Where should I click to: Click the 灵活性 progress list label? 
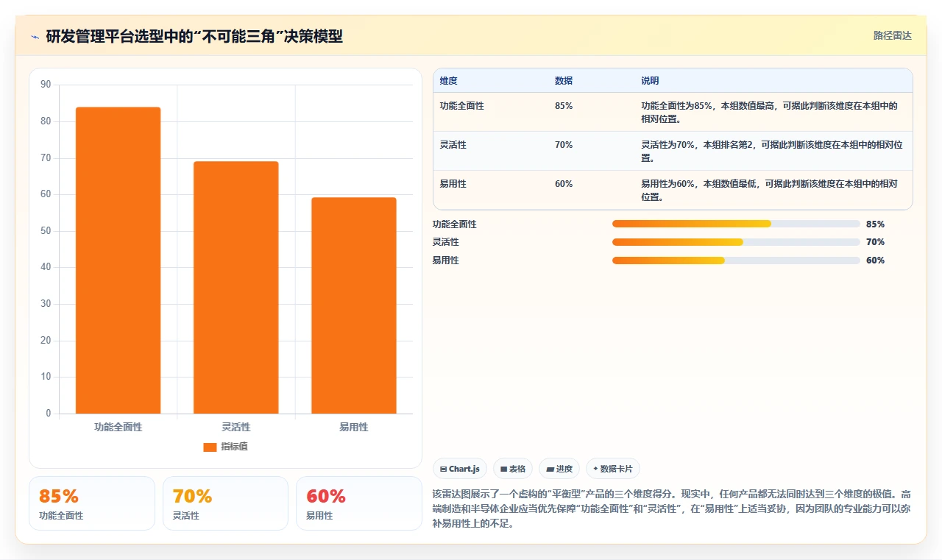446,242
